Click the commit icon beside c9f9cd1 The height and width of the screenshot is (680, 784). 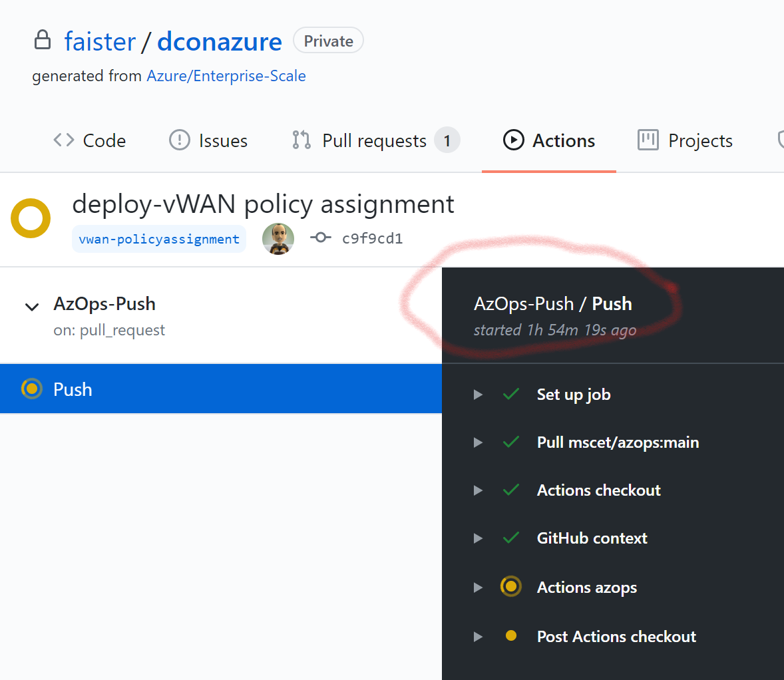320,238
